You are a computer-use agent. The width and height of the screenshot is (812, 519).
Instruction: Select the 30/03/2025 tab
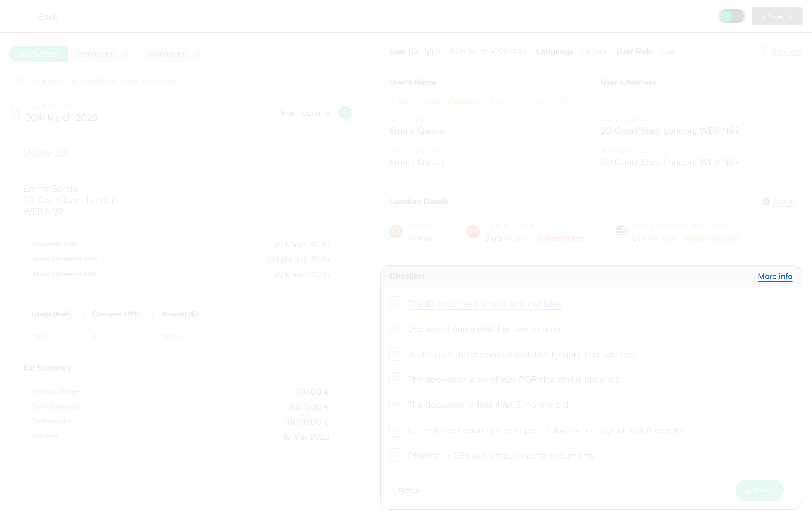pyautogui.click(x=38, y=54)
